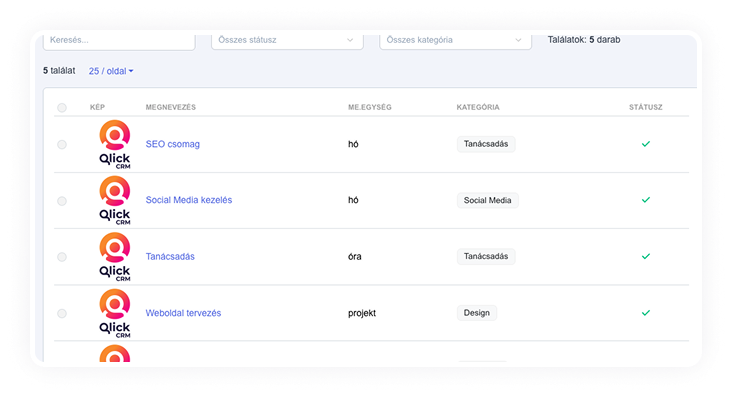The image size is (732, 397).
Task: Click the KATEGÓRIA column header
Action: tap(478, 107)
